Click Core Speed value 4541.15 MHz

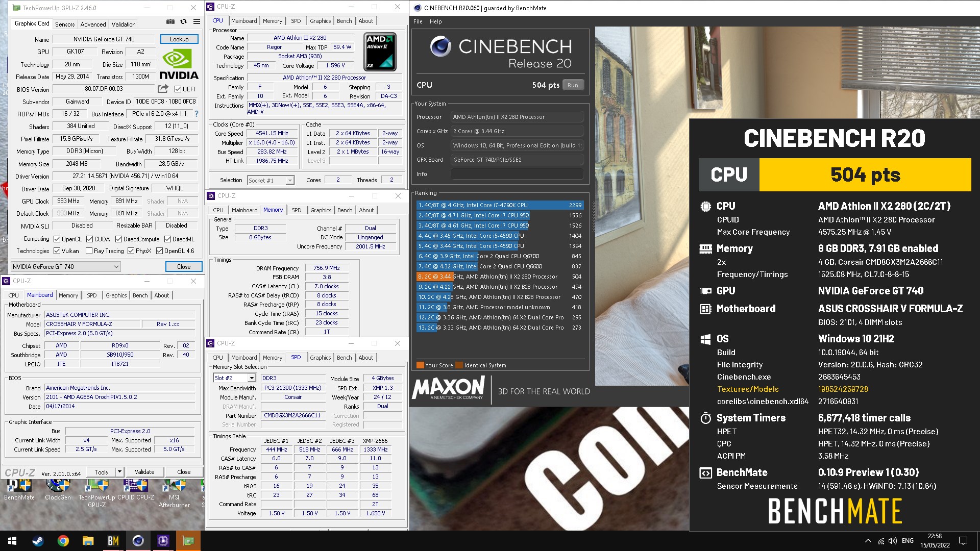pyautogui.click(x=272, y=133)
